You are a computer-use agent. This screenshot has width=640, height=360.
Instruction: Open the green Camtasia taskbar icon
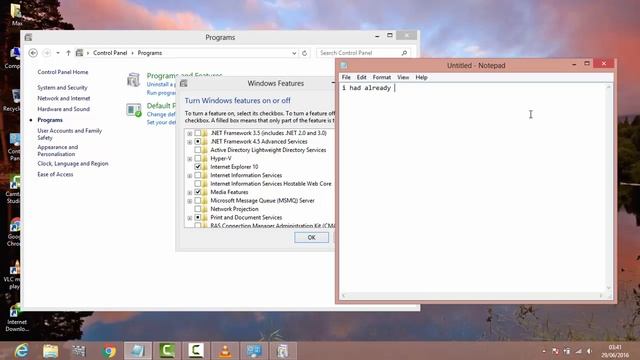[x=167, y=351]
